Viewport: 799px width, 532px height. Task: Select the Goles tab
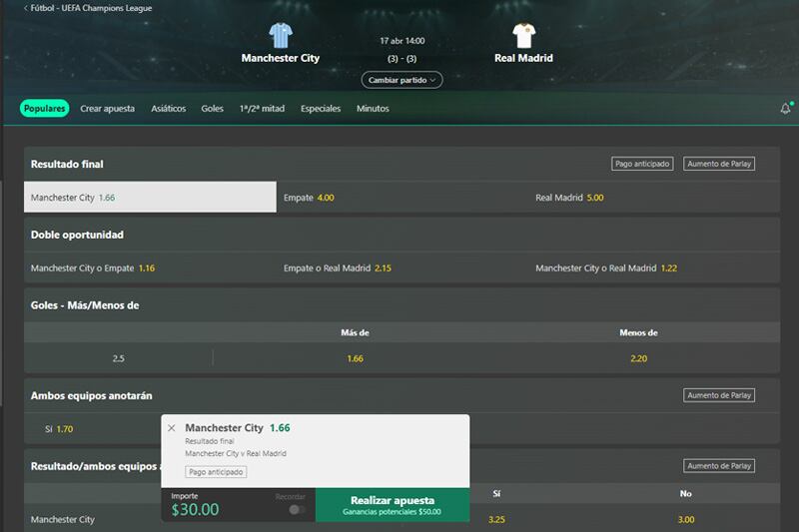[212, 109]
